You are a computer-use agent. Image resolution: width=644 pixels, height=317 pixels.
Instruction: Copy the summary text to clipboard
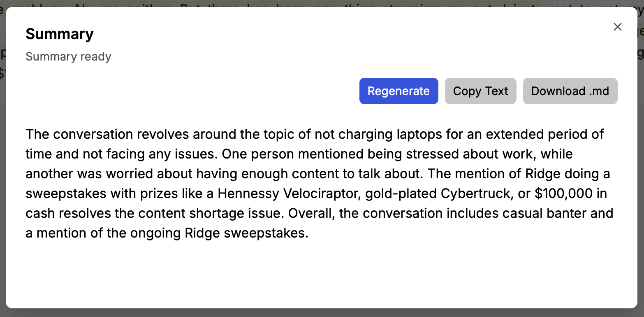pos(480,91)
